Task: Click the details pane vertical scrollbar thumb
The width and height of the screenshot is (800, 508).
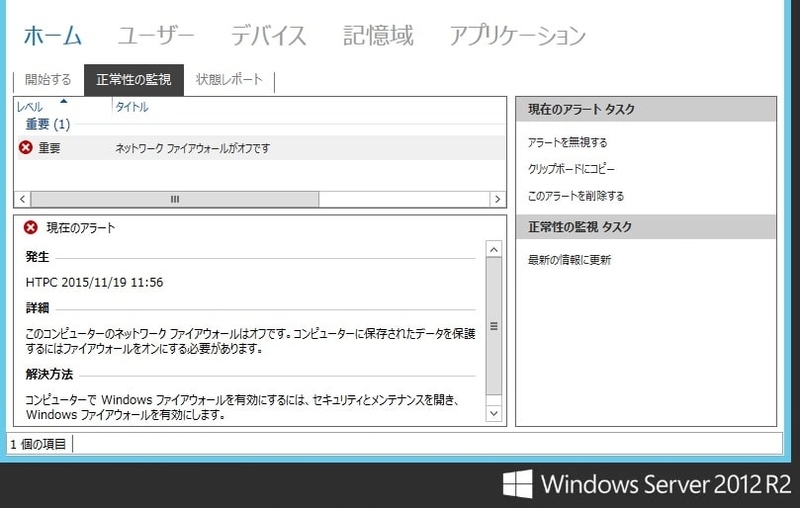Action: 493,326
